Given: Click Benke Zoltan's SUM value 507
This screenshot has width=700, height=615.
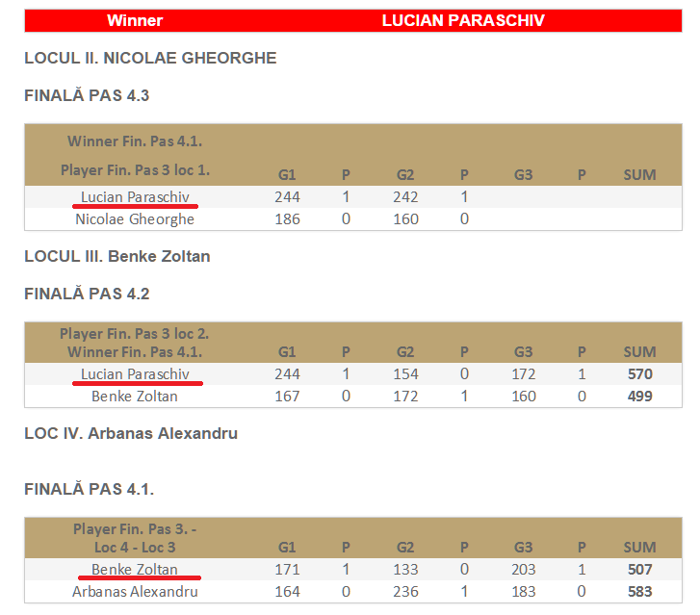Looking at the screenshot, I should [639, 570].
